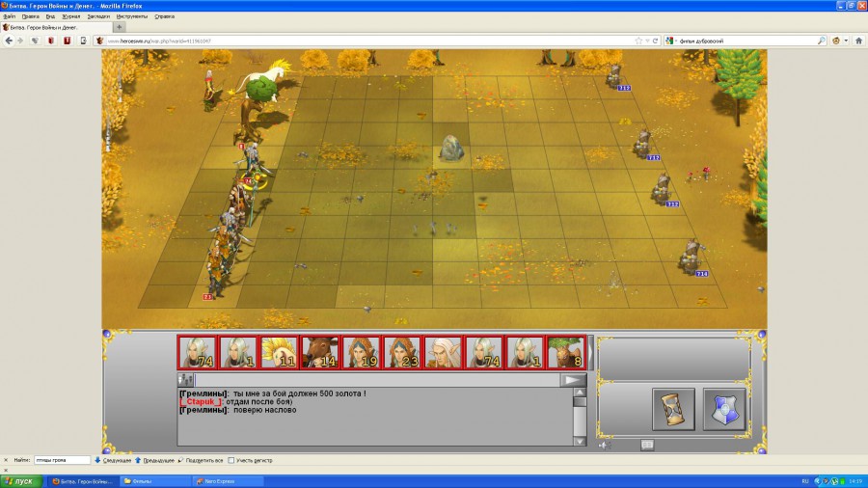Open the Правка menu
This screenshot has width=868, height=488.
(31, 16)
